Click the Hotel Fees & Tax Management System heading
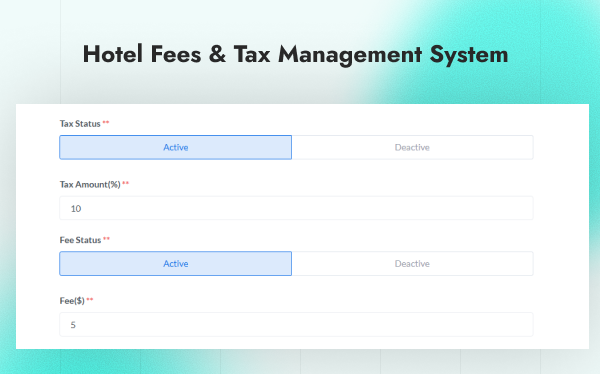Image resolution: width=600 pixels, height=374 pixels. tap(295, 54)
